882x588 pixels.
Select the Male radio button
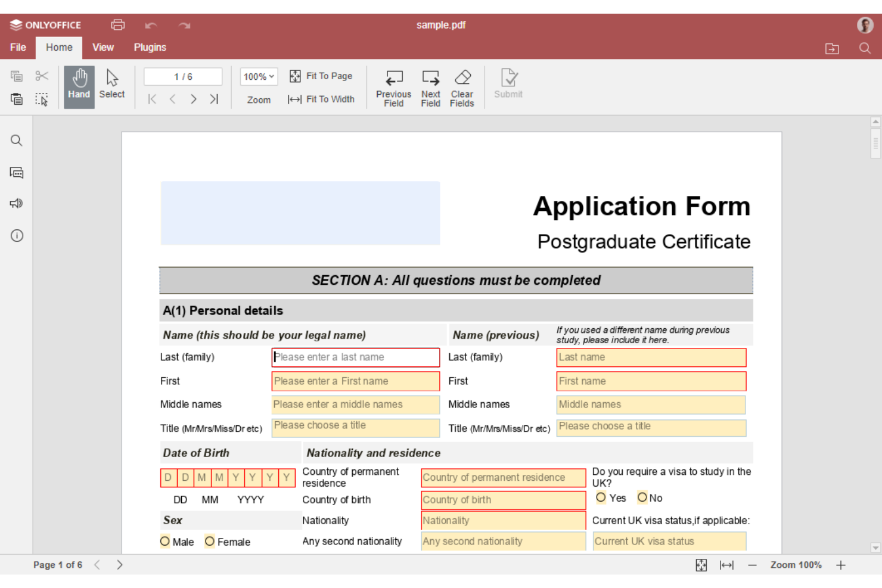pyautogui.click(x=164, y=541)
